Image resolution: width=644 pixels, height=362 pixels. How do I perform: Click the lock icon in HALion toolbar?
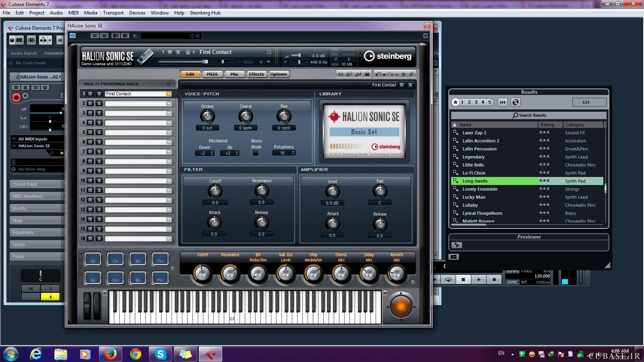367,74
